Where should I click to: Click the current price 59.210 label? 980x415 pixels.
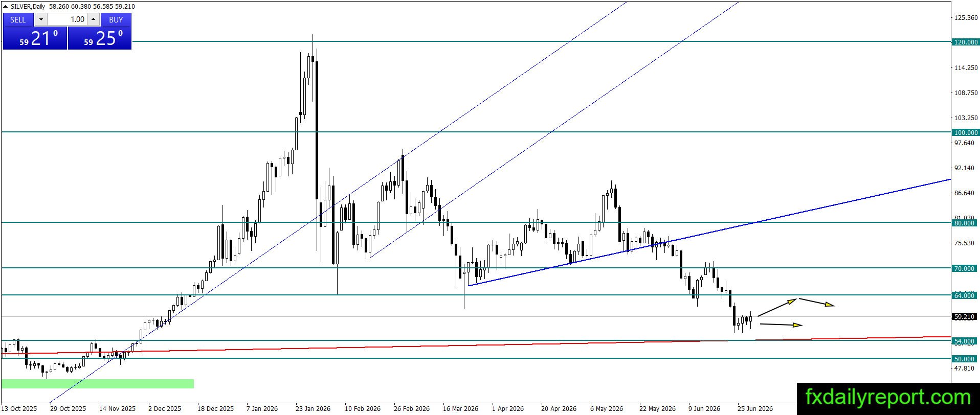964,317
